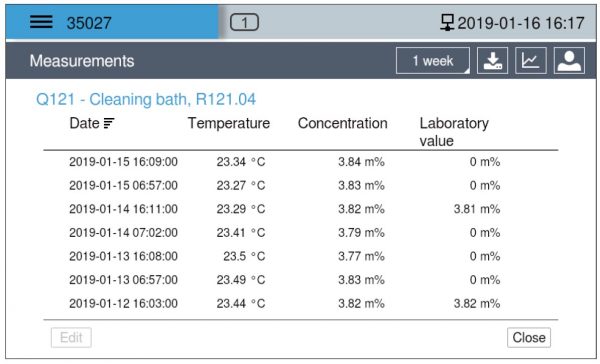
Task: Open the hamburger main menu
Action: pos(41,22)
